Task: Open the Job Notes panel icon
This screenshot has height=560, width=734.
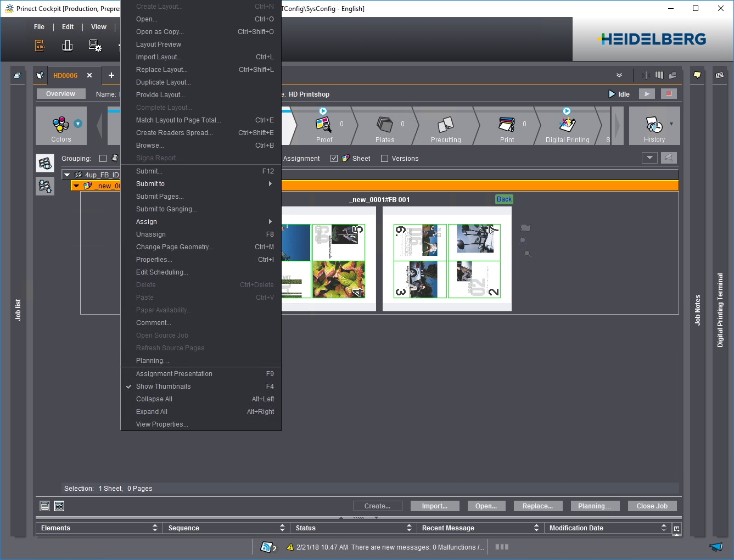Action: tap(698, 75)
